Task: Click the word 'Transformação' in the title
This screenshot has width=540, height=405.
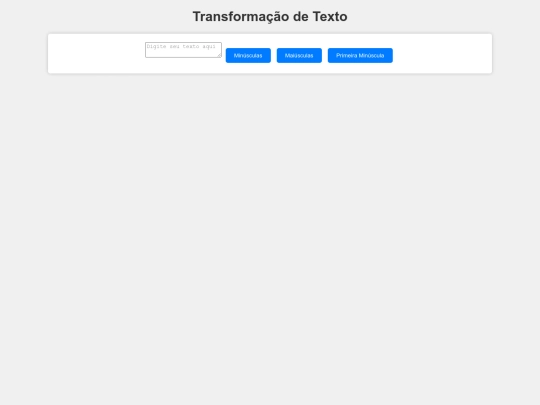Action: pyautogui.click(x=241, y=17)
